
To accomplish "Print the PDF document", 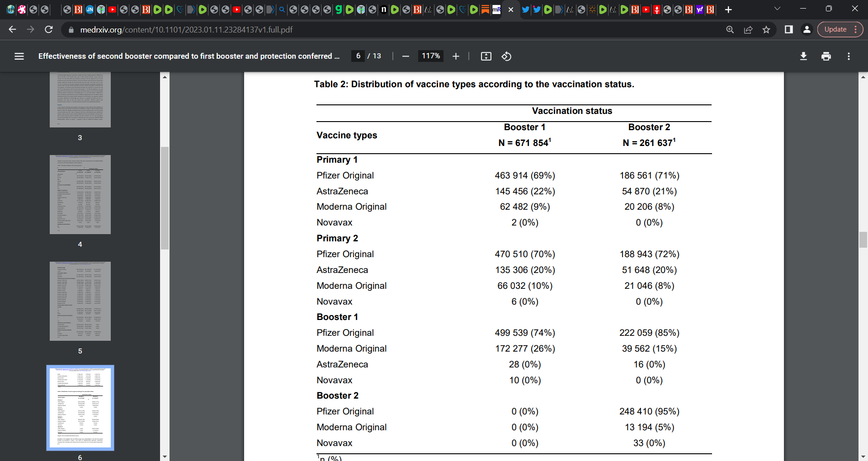I will point(826,56).
